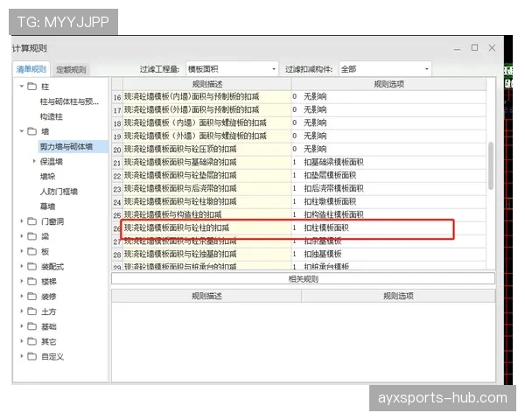This screenshot has width=525, height=420.
Task: Expand the 梁 folder arrow
Action: pyautogui.click(x=22, y=236)
